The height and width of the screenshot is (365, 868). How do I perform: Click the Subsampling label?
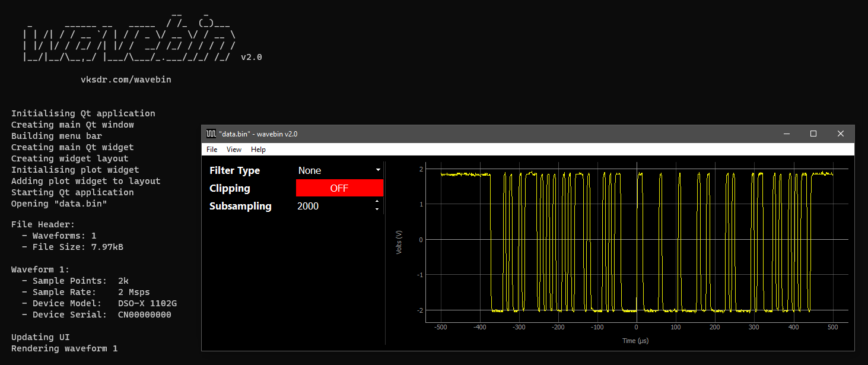(x=240, y=206)
